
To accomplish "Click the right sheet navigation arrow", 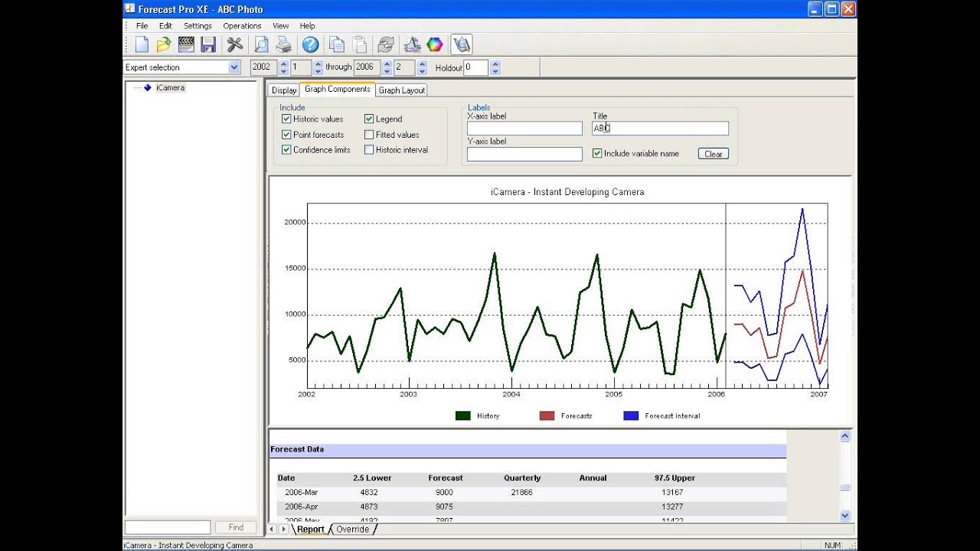I will pos(284,529).
